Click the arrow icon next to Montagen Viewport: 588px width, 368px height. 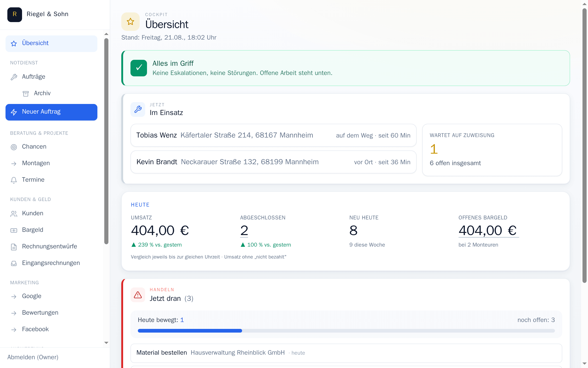(x=14, y=163)
